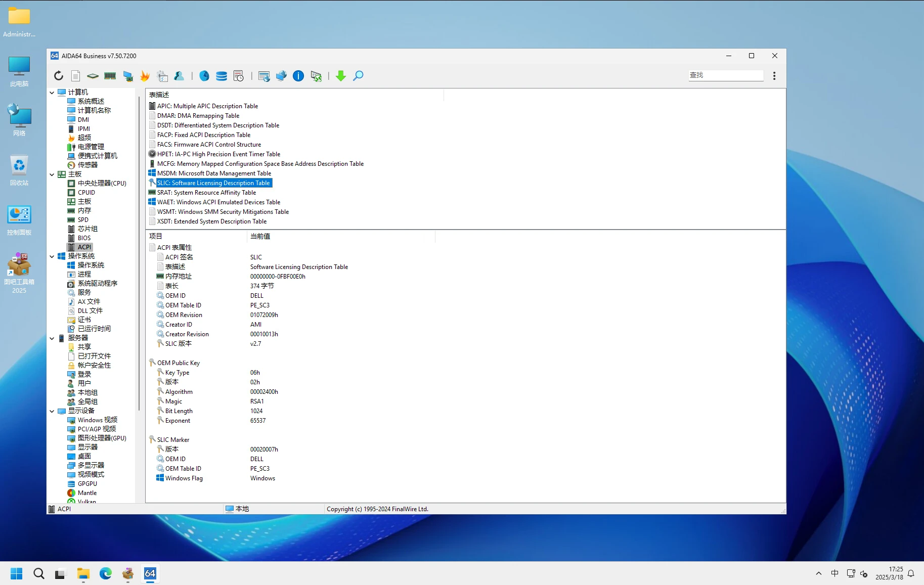Image resolution: width=924 pixels, height=585 pixels.
Task: Open 回收站 desktop icon
Action: 19,170
